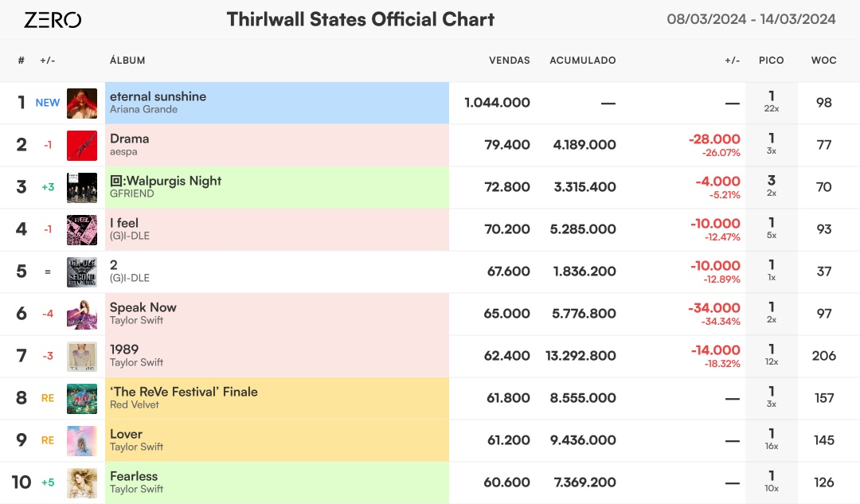The height and width of the screenshot is (504, 860).
Task: Click the Speak Now album cover
Action: tap(82, 315)
